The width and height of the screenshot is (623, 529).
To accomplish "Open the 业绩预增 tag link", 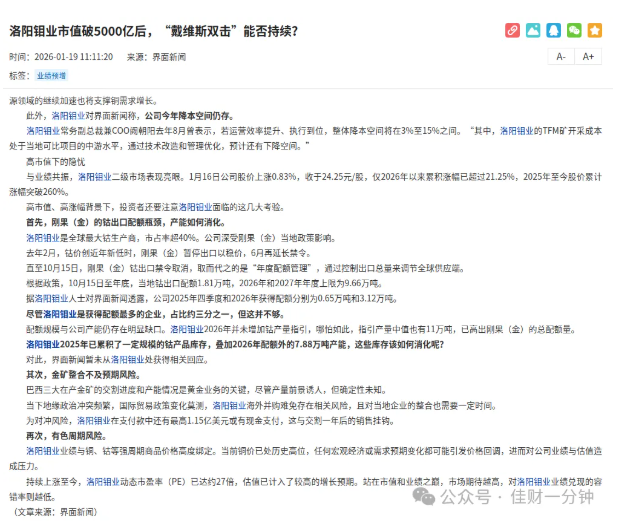I will click(51, 76).
